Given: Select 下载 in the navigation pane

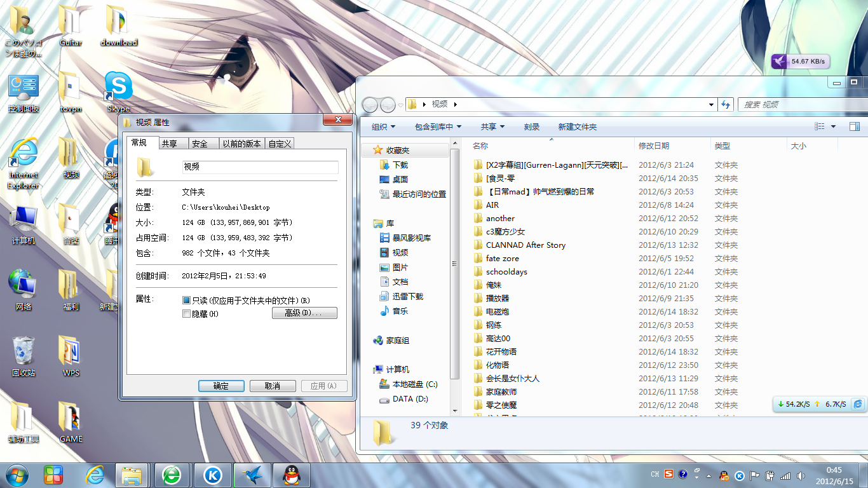Looking at the screenshot, I should [394, 165].
